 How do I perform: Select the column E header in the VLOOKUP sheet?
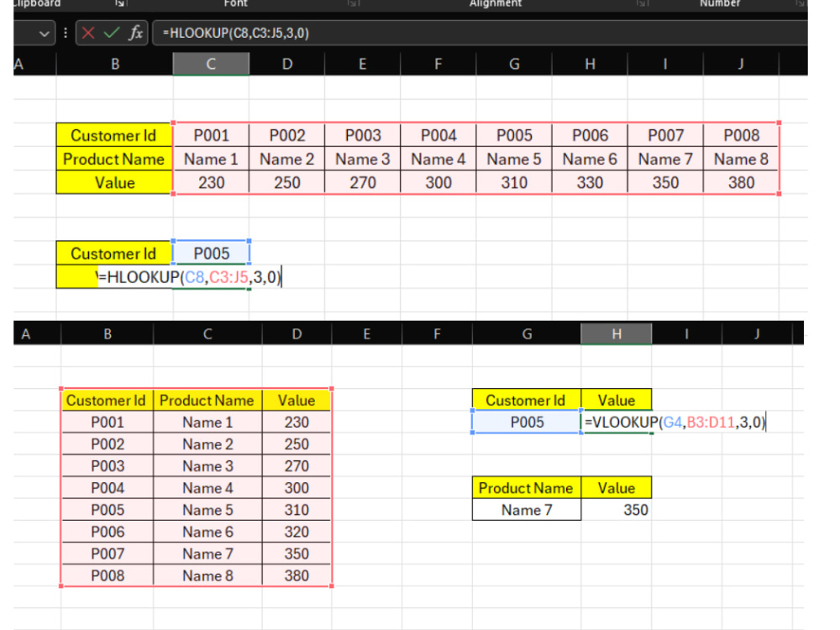367,334
